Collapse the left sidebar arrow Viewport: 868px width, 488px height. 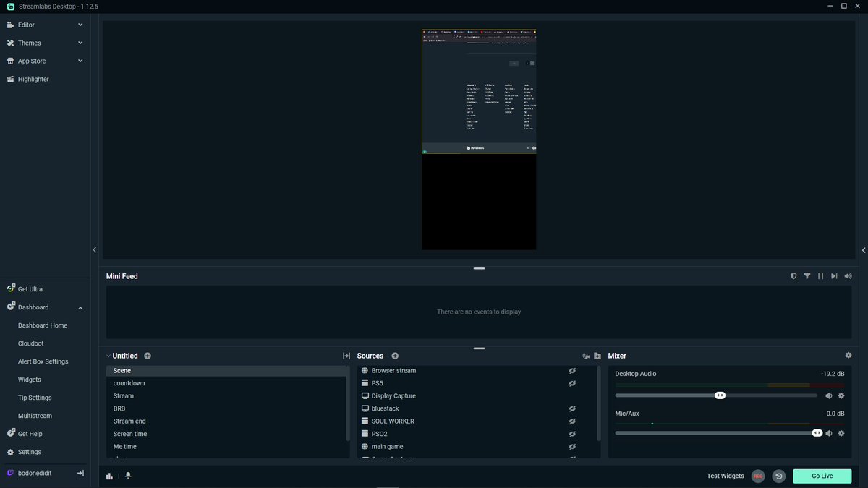[x=94, y=249]
